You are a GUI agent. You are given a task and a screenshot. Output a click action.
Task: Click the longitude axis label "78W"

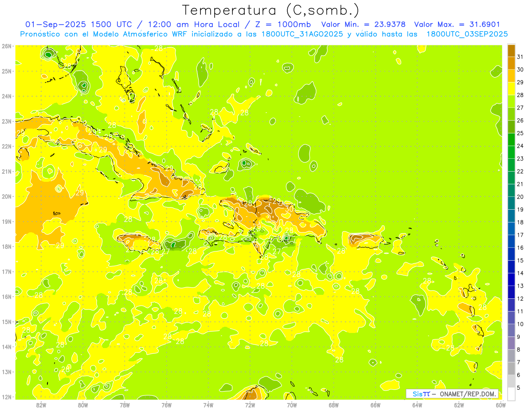click(x=125, y=405)
